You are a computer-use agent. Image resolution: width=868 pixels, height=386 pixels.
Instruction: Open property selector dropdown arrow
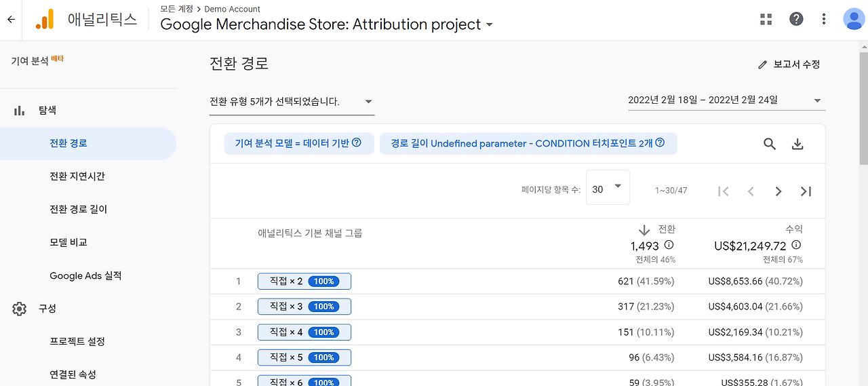(489, 25)
